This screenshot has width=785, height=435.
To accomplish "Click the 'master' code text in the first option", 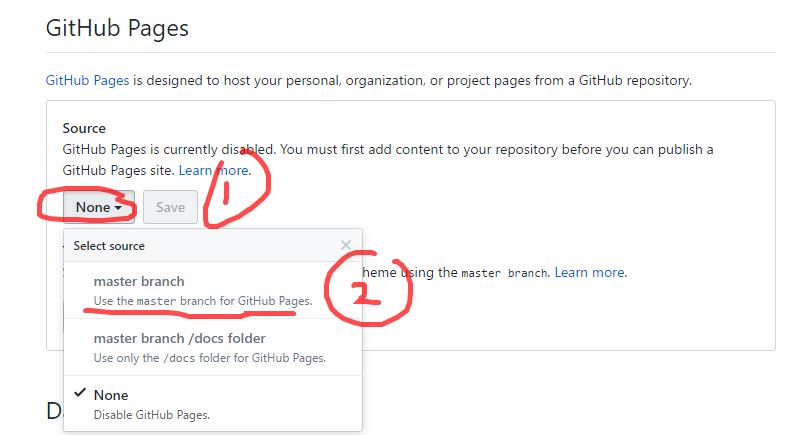I will coord(156,301).
